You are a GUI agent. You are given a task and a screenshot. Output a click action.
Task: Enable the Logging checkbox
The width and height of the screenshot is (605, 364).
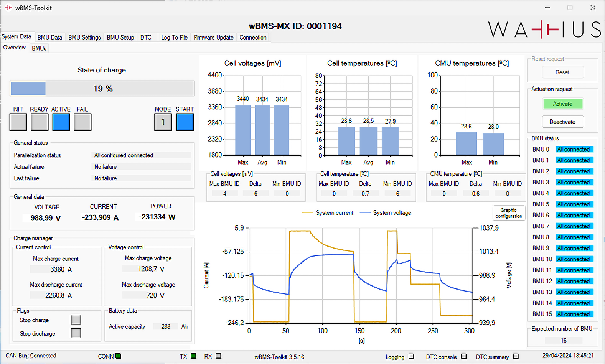pos(411,356)
